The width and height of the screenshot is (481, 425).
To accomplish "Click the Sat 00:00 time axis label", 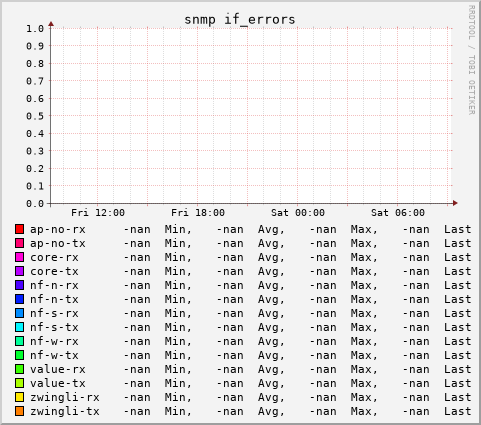I will (298, 213).
